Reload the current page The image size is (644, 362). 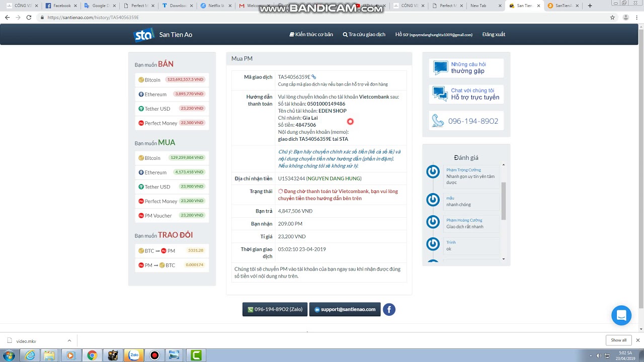click(29, 17)
